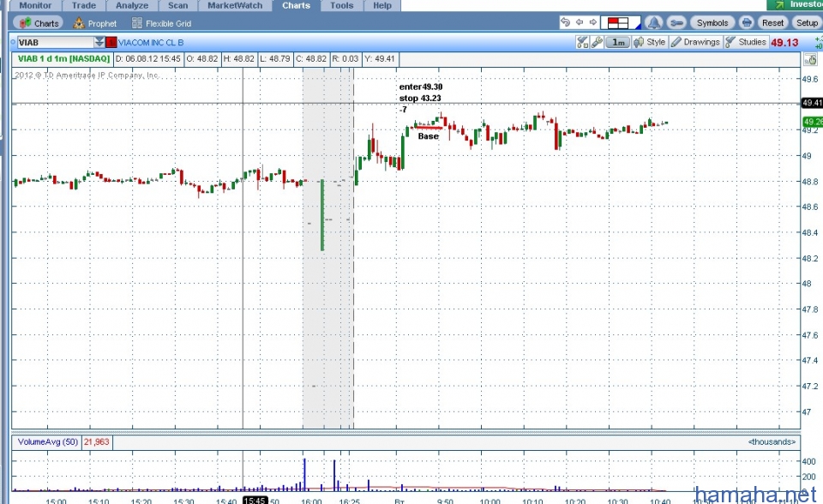Click the C: 48.82 close value
The width and height of the screenshot is (823, 504).
310,59
